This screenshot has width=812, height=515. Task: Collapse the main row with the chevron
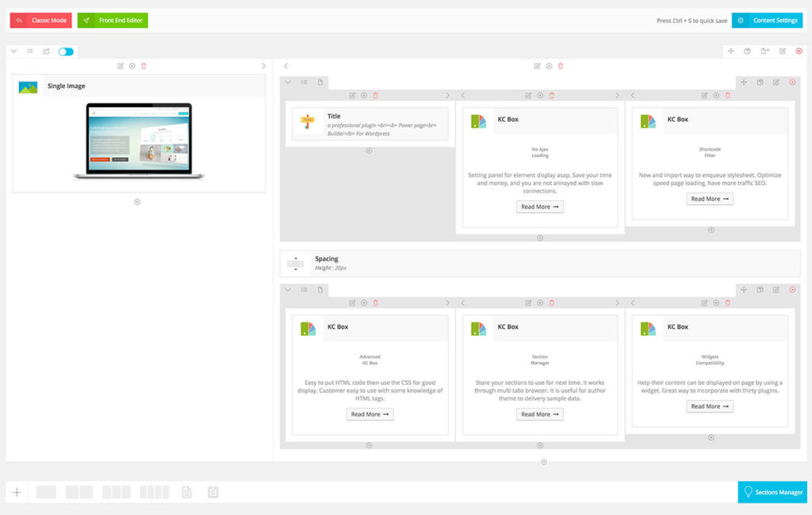(13, 52)
